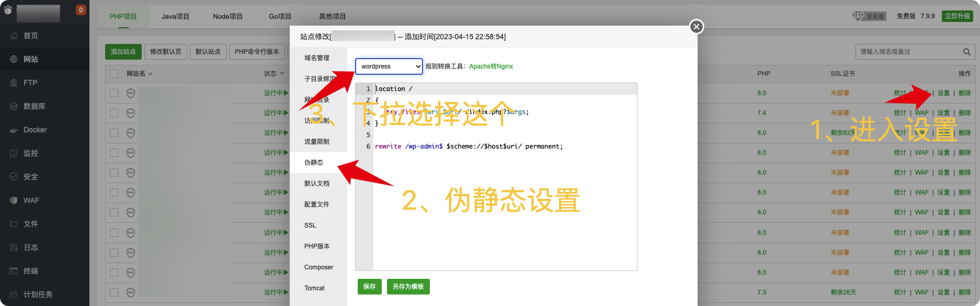
Task: Click 添加站点 button
Action: [x=123, y=52]
